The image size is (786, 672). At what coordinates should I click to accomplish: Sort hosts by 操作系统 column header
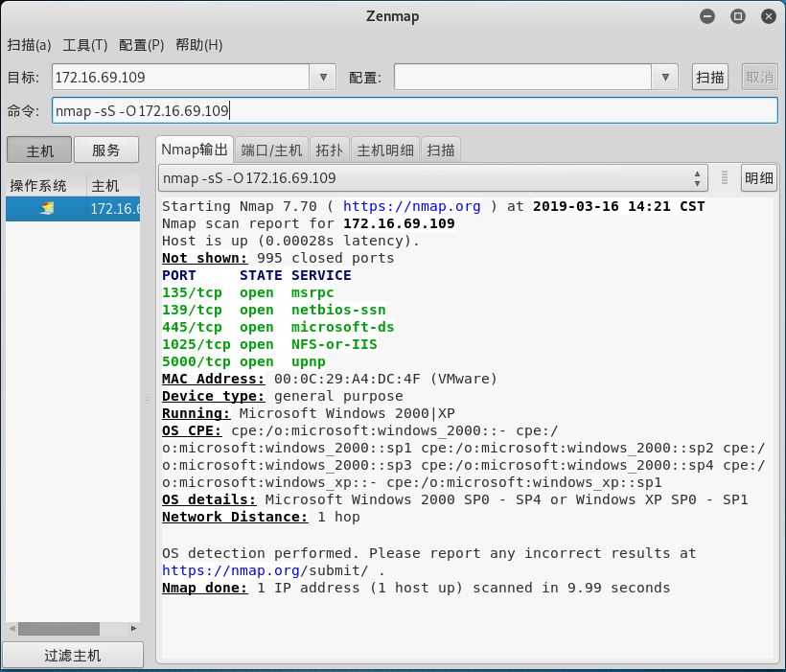click(x=46, y=186)
